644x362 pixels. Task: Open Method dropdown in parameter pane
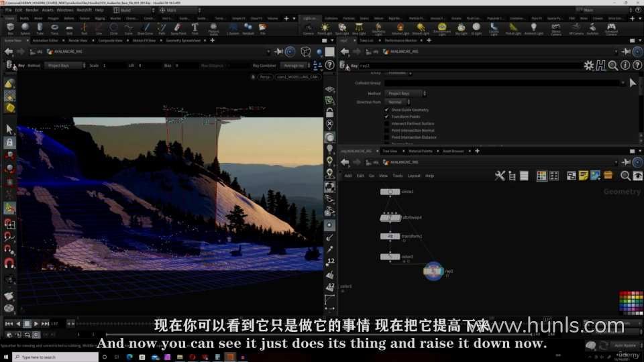pos(405,94)
